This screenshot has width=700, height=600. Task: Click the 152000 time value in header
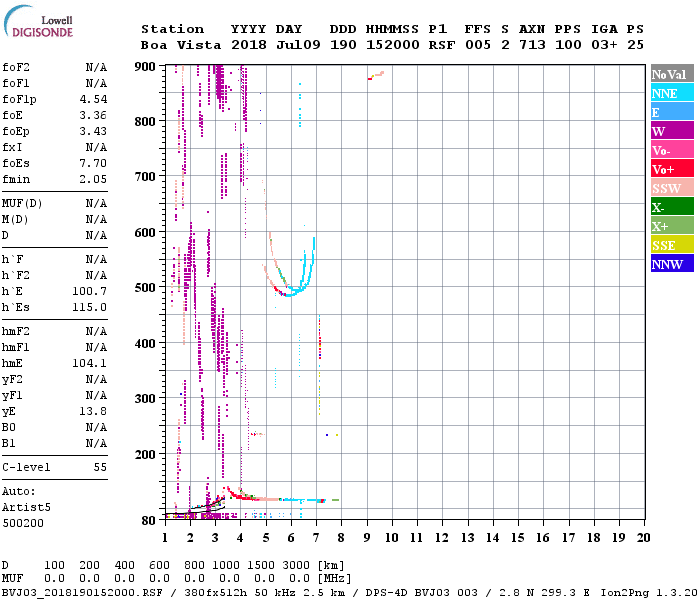coord(393,45)
